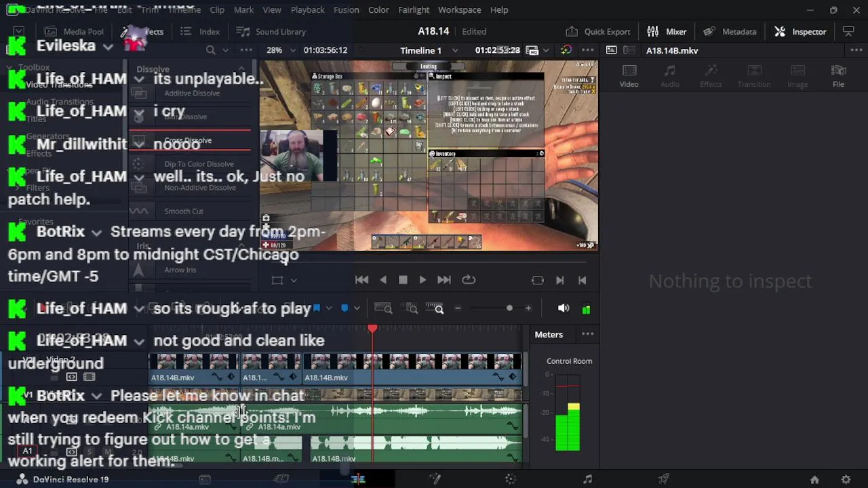Viewport: 868px width, 488px height.
Task: Toggle the Sound Library panel
Action: point(271,31)
